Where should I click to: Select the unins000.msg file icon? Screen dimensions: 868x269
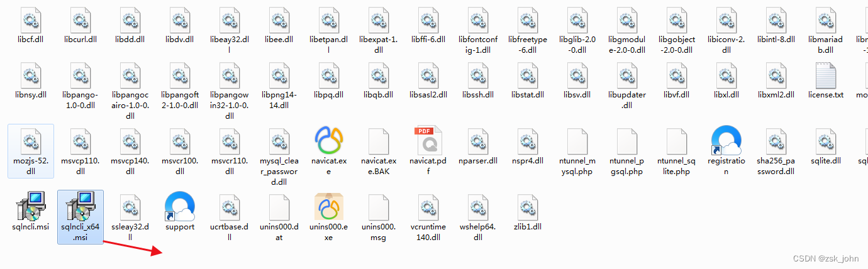(x=379, y=207)
